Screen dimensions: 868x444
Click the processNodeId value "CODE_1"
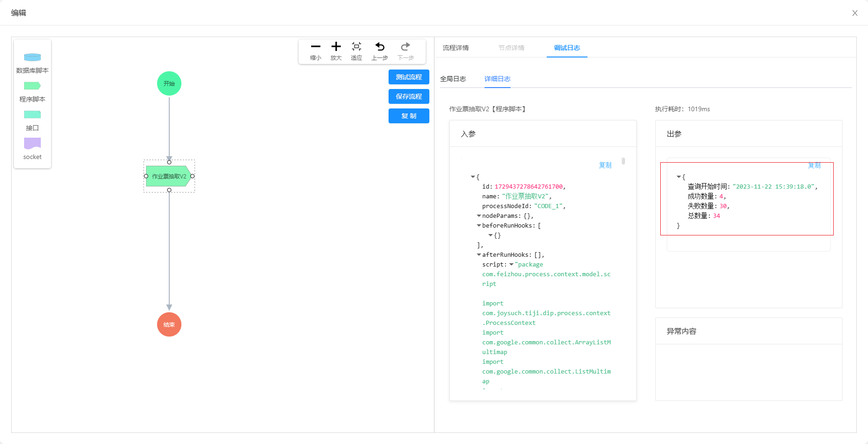(548, 206)
